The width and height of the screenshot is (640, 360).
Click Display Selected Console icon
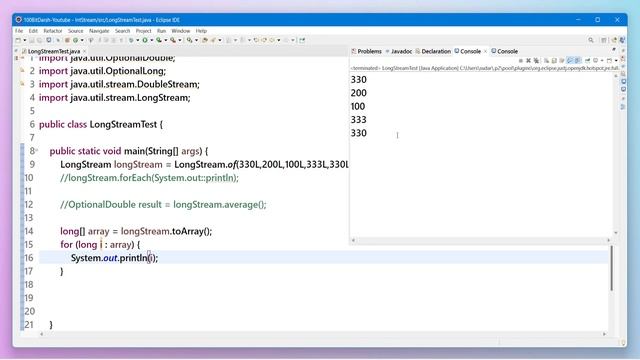click(x=596, y=60)
